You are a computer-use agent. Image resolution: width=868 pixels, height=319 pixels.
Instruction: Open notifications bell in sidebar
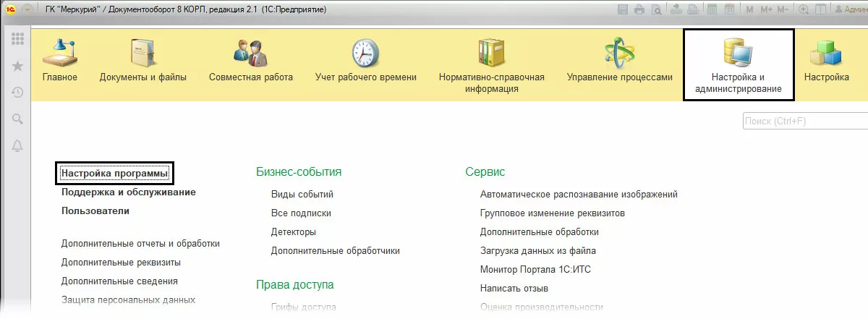coord(17,145)
